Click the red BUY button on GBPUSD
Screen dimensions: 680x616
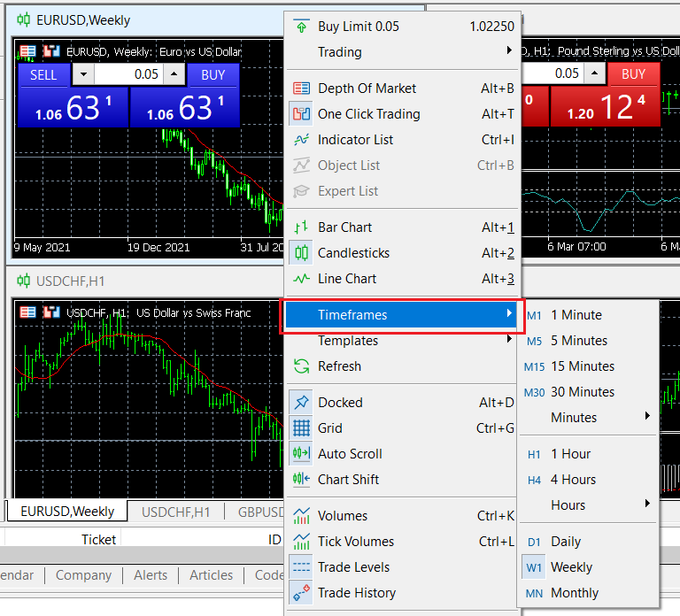(633, 74)
